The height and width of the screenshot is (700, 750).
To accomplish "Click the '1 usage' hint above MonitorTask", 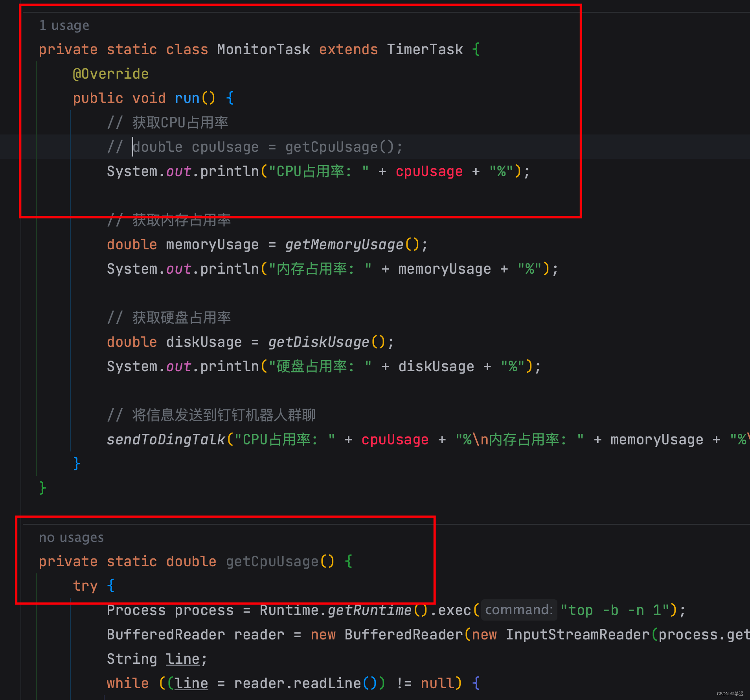I will [64, 26].
